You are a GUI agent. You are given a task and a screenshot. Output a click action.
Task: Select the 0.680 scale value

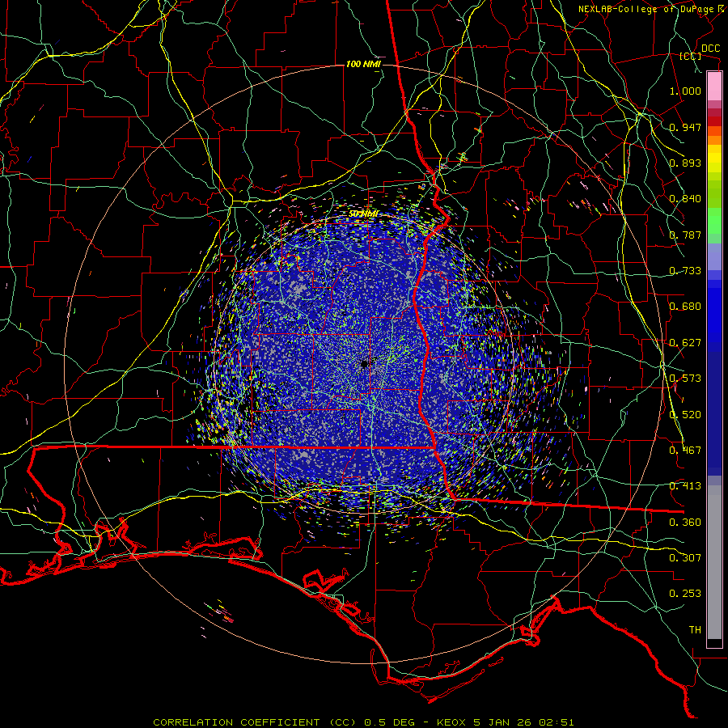(685, 307)
